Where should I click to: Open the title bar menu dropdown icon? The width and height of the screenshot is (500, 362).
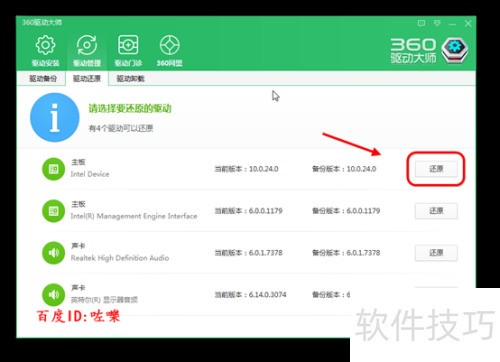437,23
